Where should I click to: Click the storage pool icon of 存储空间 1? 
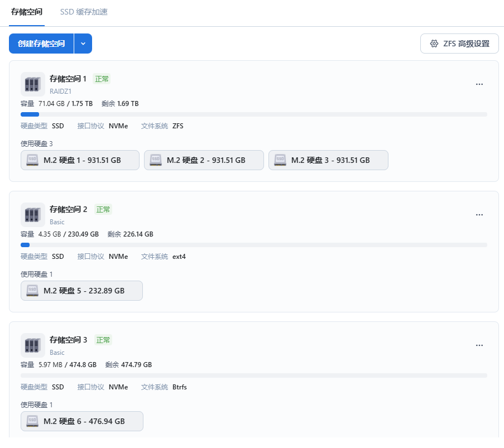click(x=32, y=84)
